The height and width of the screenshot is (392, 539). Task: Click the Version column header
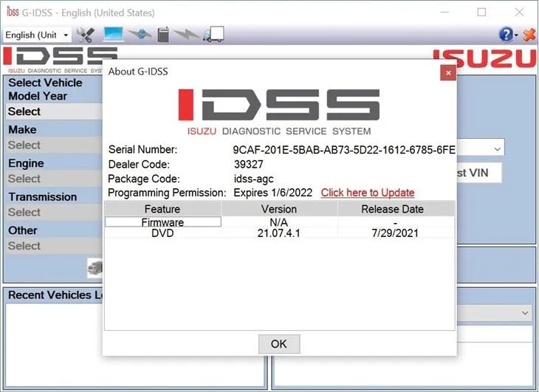pos(279,209)
